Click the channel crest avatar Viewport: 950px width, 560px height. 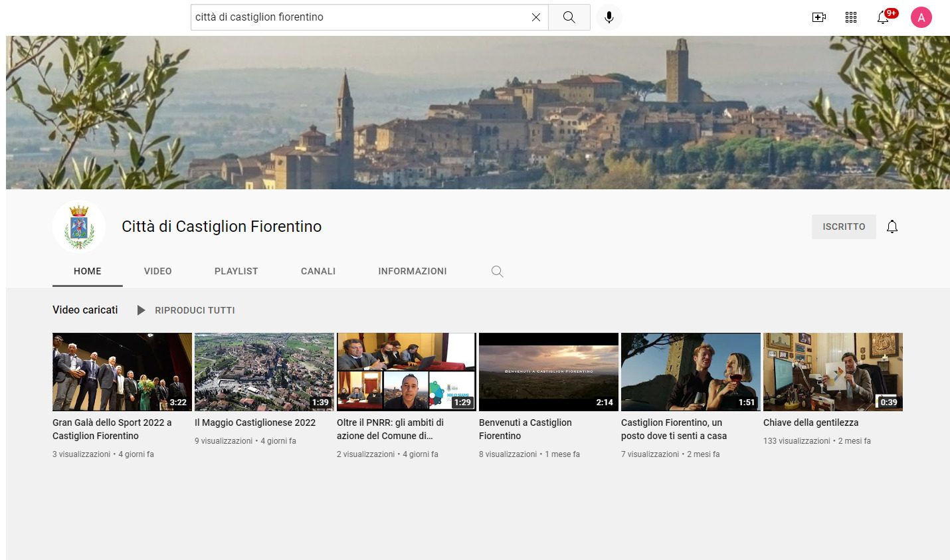[79, 227]
